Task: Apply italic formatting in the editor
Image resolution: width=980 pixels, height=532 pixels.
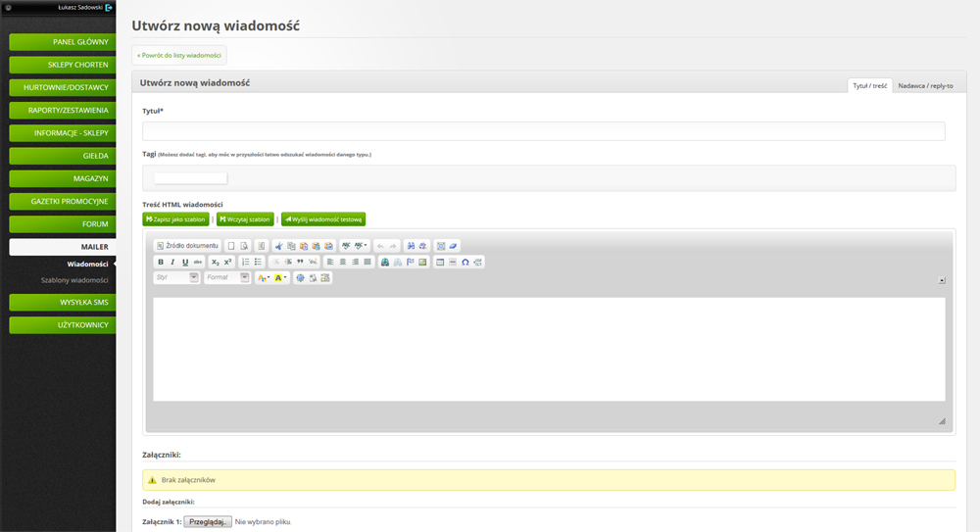Action: pyautogui.click(x=172, y=262)
